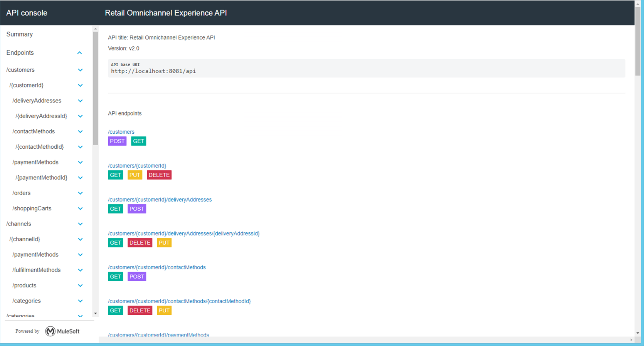The width and height of the screenshot is (644, 346).
Task: Click POST badge under /customers/{customerId}/deliveryAddresses
Action: click(137, 209)
